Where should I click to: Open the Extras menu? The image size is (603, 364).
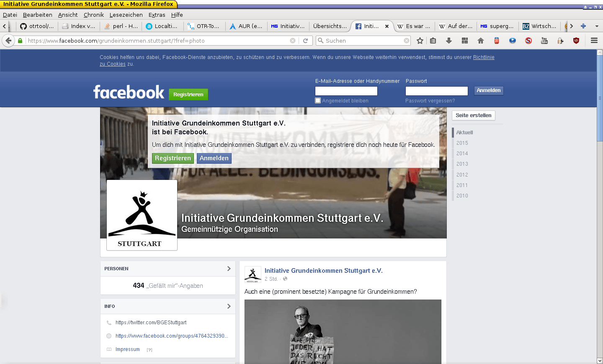(x=157, y=15)
